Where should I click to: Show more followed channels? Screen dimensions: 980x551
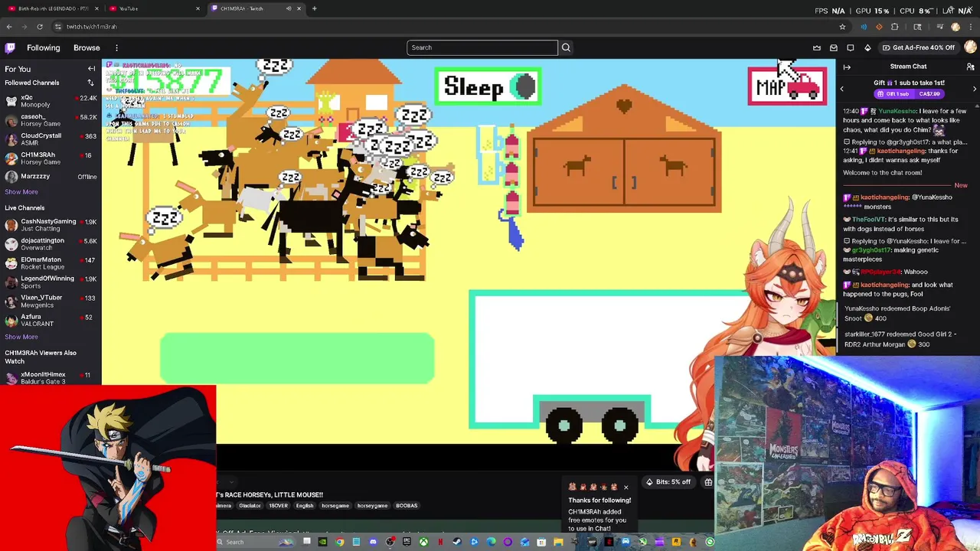(21, 192)
